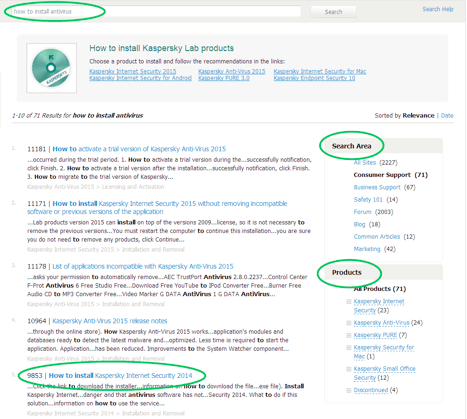Filter products by Kaspersky Internet Security

(x=379, y=306)
